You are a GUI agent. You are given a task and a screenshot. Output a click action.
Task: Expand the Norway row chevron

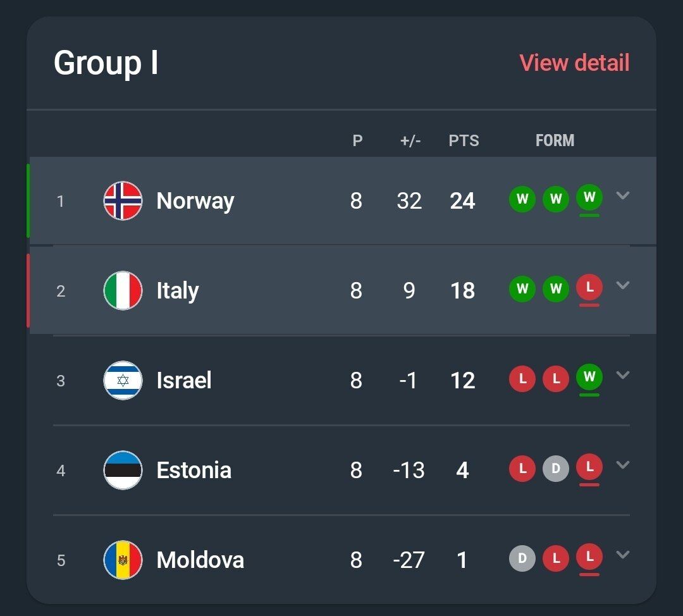click(623, 195)
